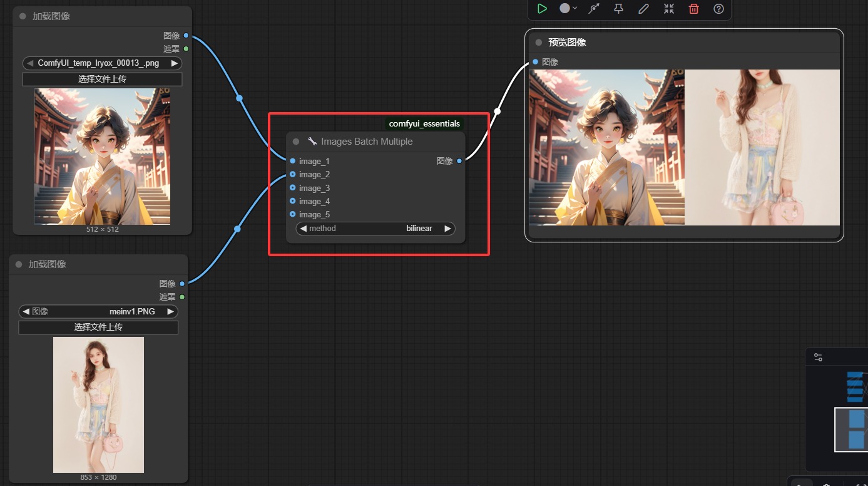Toggle collapse dot on Images Batch Multiple node
Viewport: 868px width, 486px height.
296,142
